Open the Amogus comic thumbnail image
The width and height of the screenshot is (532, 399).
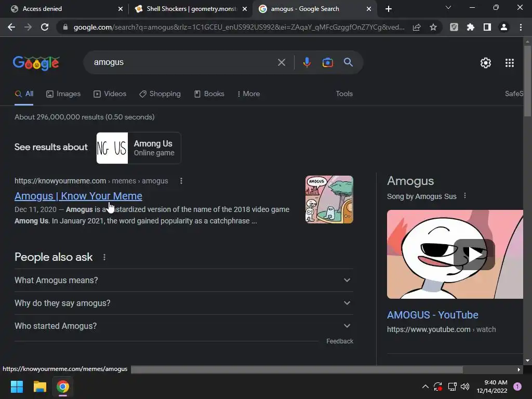[x=329, y=199]
